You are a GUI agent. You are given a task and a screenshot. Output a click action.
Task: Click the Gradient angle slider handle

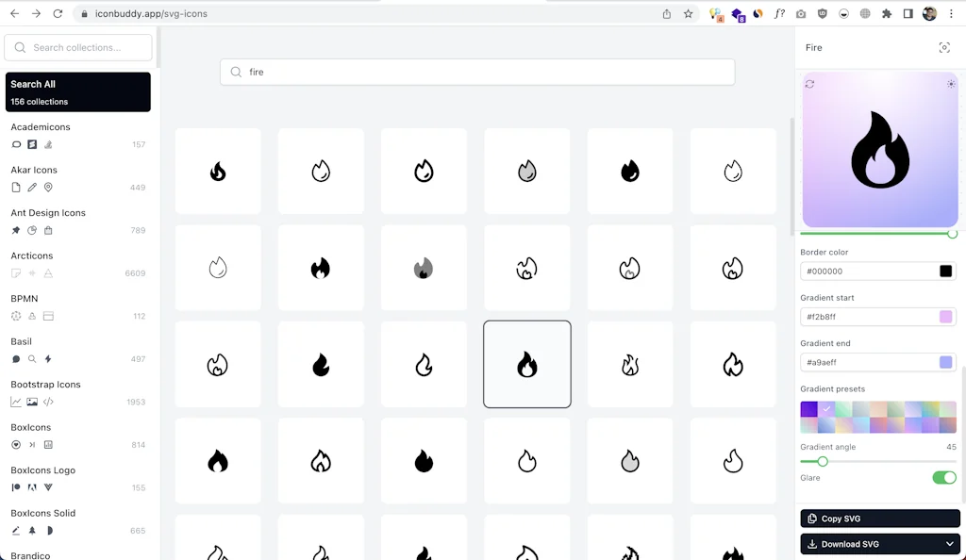coord(822,462)
